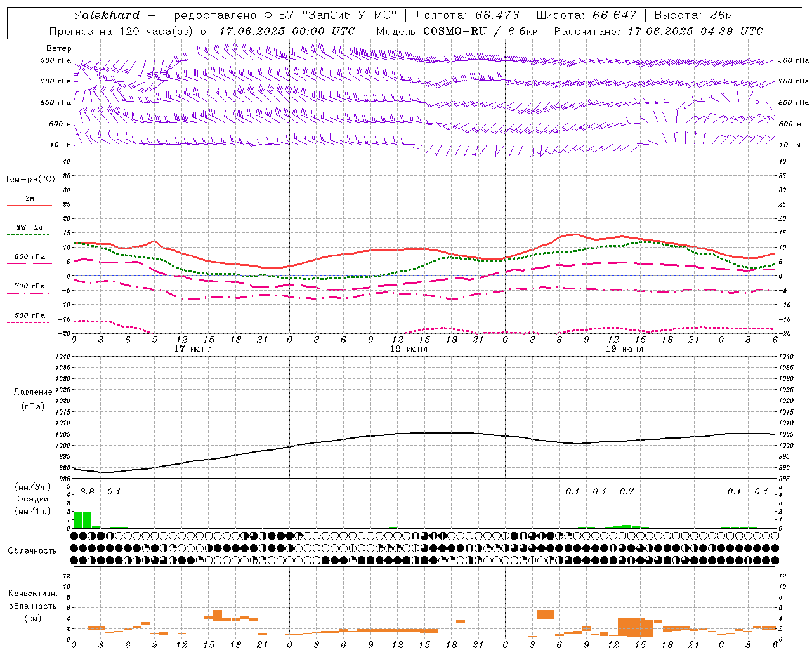812x650 pixels.
Task: Click the Давление panel label
Action: pos(33,392)
